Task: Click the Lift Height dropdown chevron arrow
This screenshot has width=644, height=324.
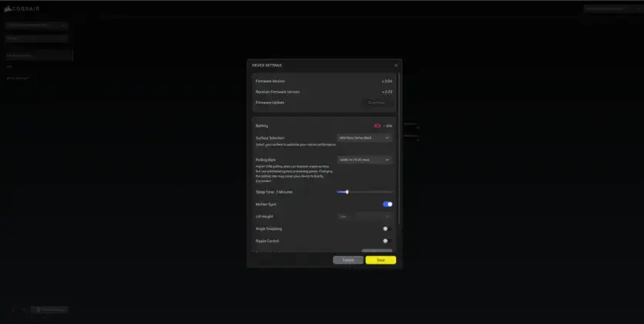Action: click(387, 216)
